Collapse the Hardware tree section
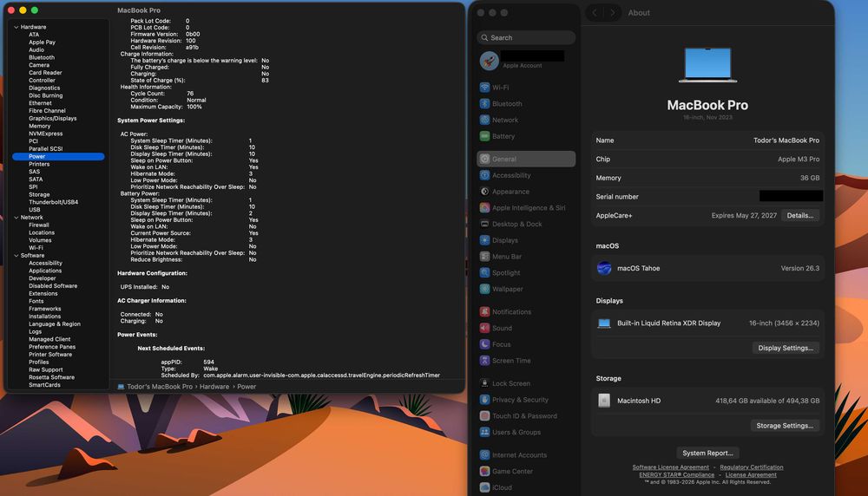 (x=16, y=27)
